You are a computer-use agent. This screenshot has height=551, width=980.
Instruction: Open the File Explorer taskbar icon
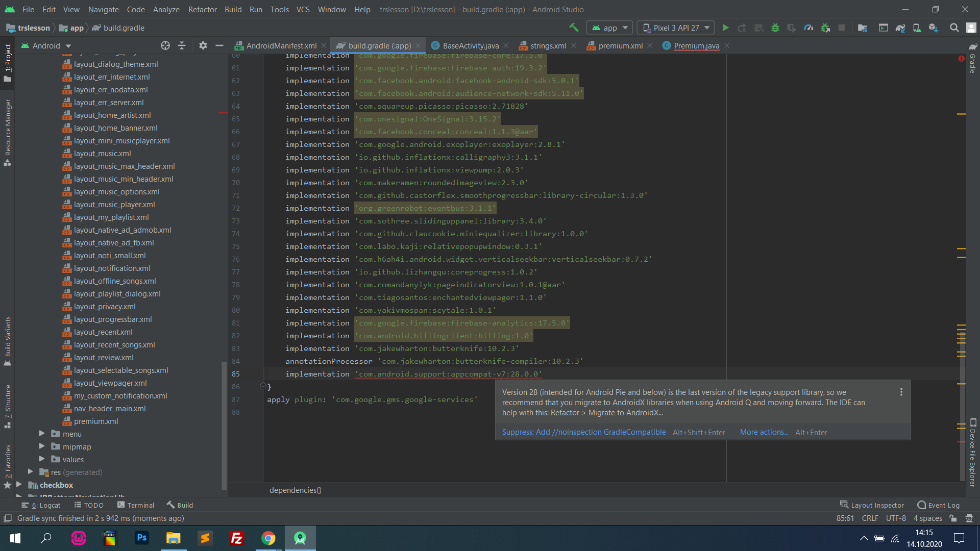[x=173, y=538]
